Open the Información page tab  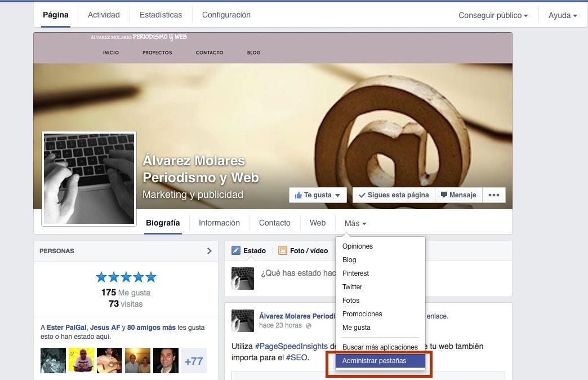(219, 223)
